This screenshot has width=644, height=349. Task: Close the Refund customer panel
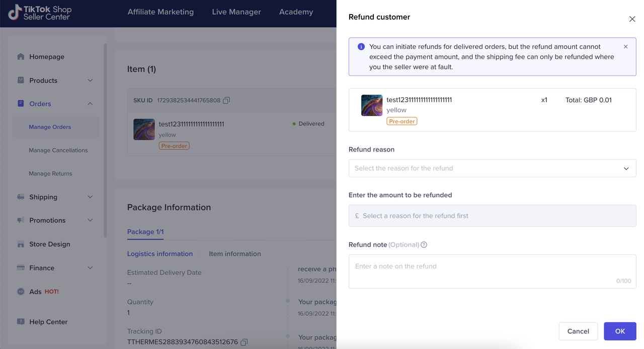pos(632,19)
